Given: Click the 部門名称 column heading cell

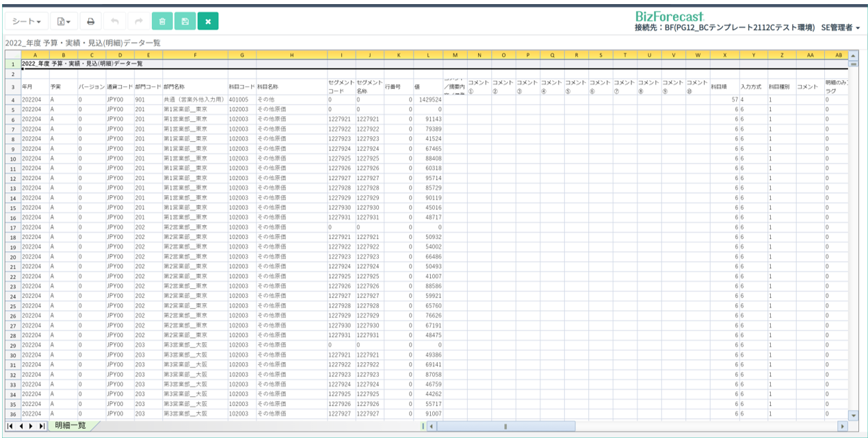Looking at the screenshot, I should click(x=194, y=88).
